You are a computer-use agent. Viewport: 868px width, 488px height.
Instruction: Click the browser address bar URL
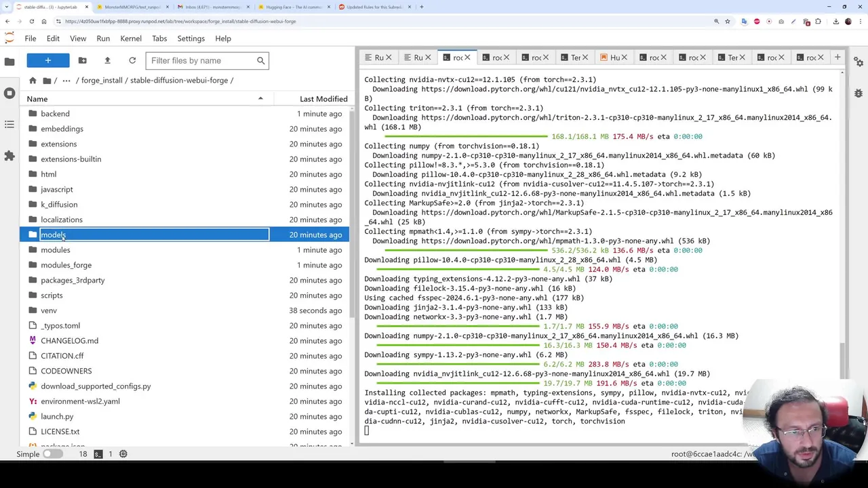(x=180, y=22)
